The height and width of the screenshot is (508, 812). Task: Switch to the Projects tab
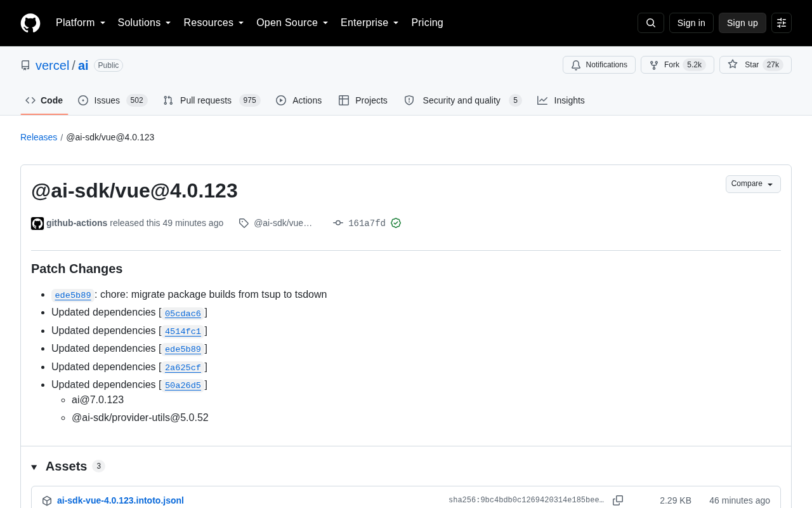(363, 100)
